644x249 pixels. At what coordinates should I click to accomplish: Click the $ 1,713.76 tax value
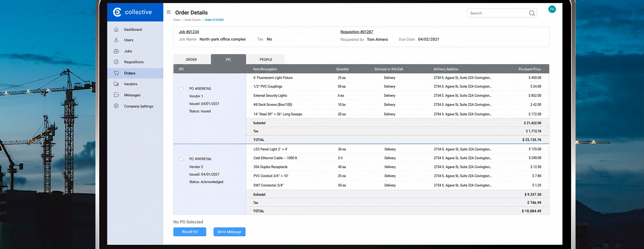[x=533, y=131]
